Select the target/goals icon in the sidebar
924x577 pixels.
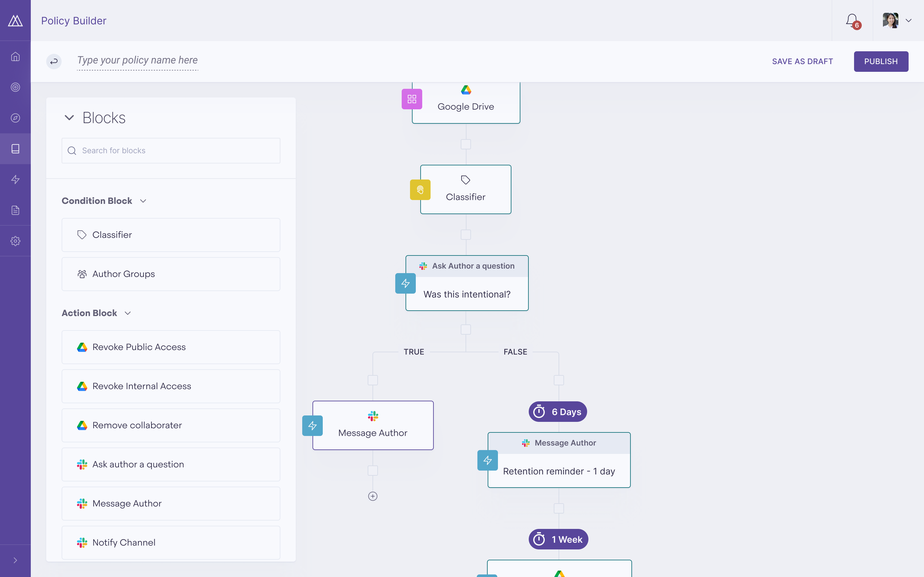[x=15, y=87]
